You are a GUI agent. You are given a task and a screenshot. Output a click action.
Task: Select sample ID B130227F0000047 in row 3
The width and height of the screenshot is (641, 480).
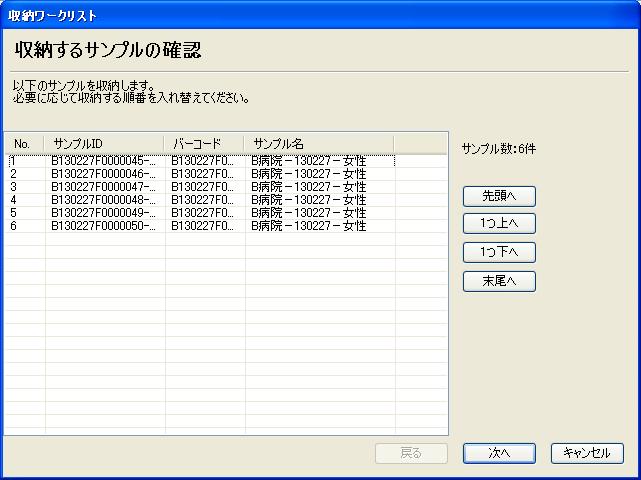(104, 187)
